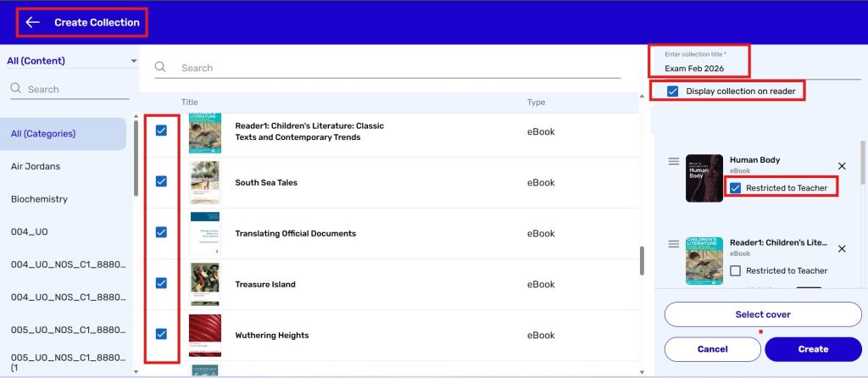Uncheck the South Sea Tales checkbox
The height and width of the screenshot is (378, 868).
[x=161, y=181]
